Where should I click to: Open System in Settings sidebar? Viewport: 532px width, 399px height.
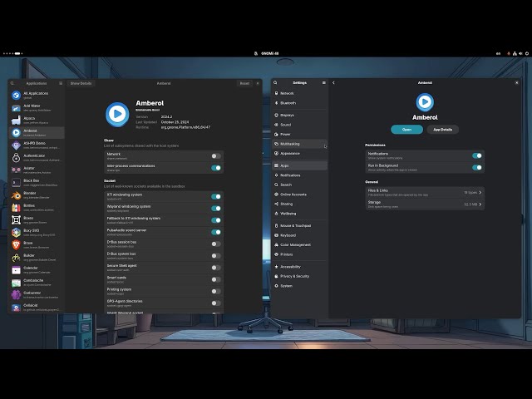click(x=299, y=286)
